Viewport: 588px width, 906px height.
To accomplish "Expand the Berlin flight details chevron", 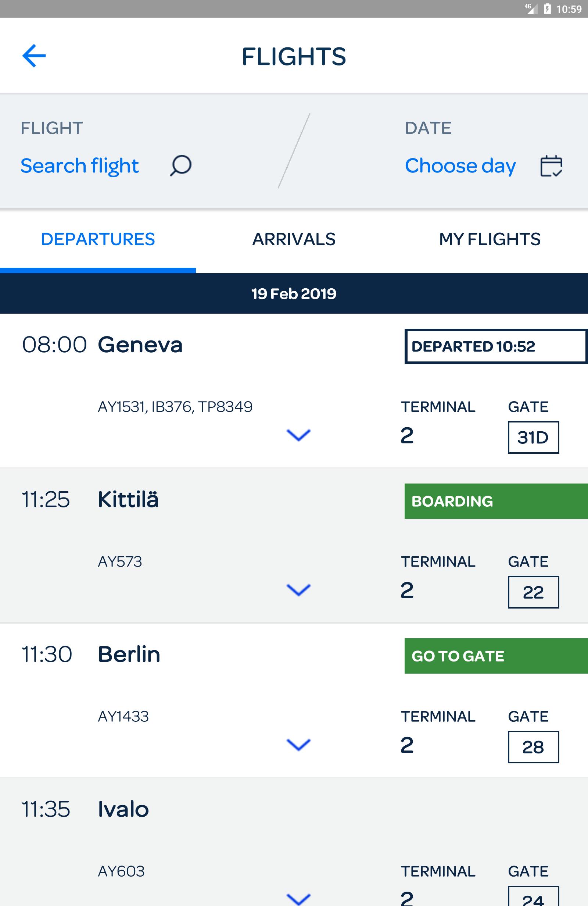I will 298,745.
